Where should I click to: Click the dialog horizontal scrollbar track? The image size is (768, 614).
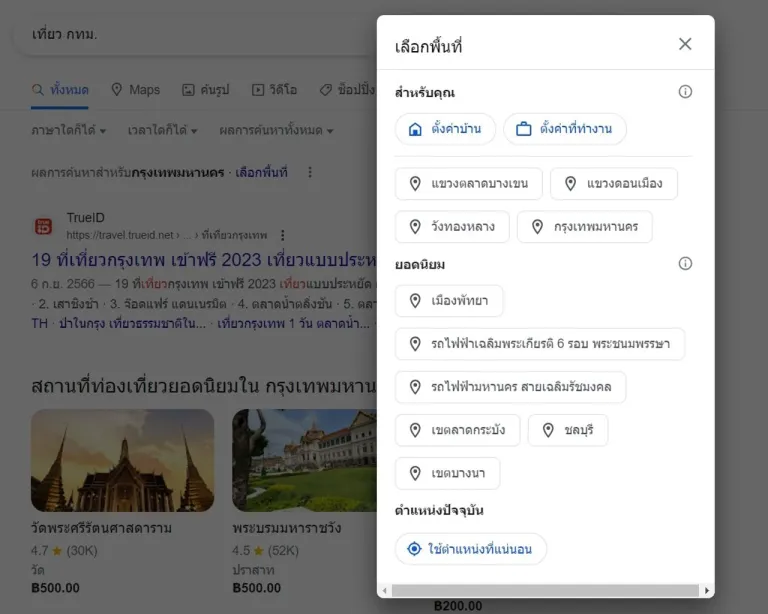[545, 590]
